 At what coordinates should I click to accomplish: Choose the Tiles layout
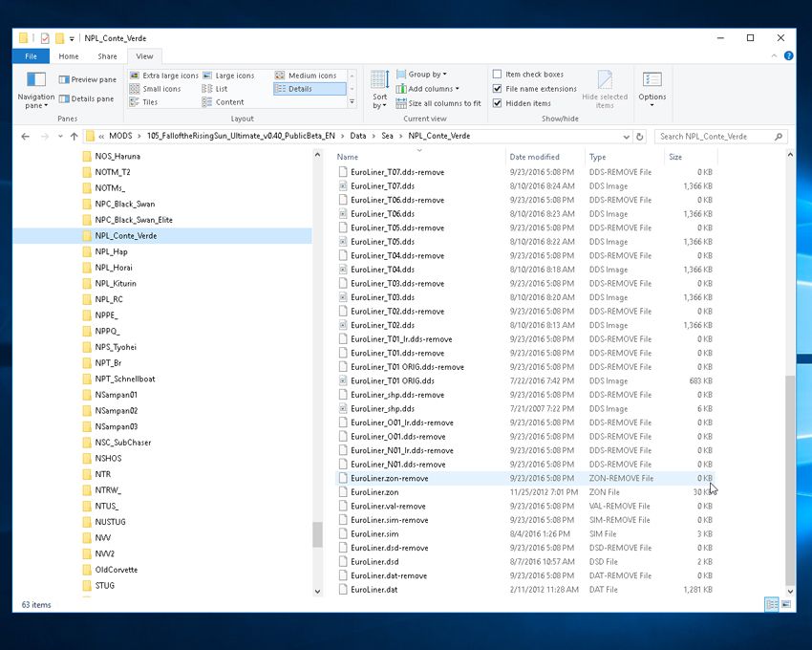(144, 102)
